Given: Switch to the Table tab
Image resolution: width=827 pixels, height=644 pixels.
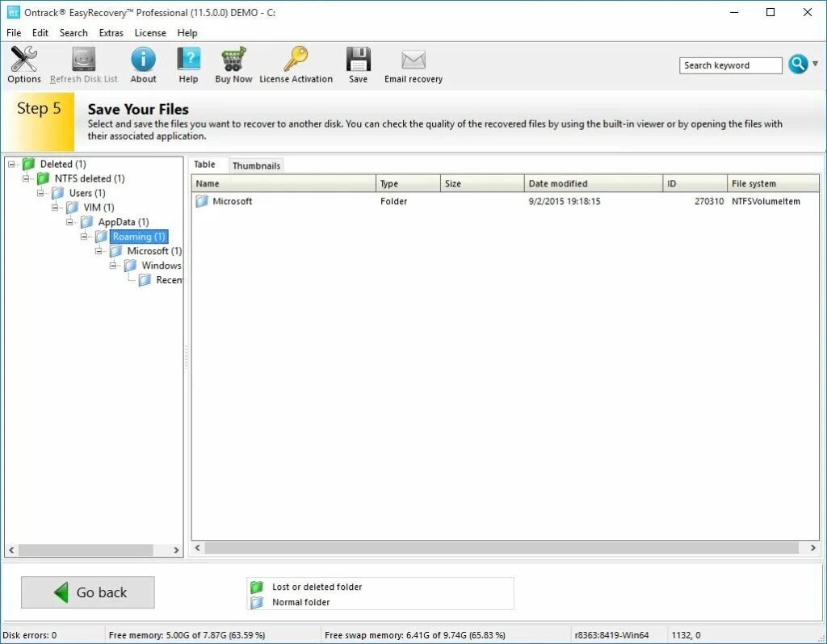Looking at the screenshot, I should [x=204, y=165].
